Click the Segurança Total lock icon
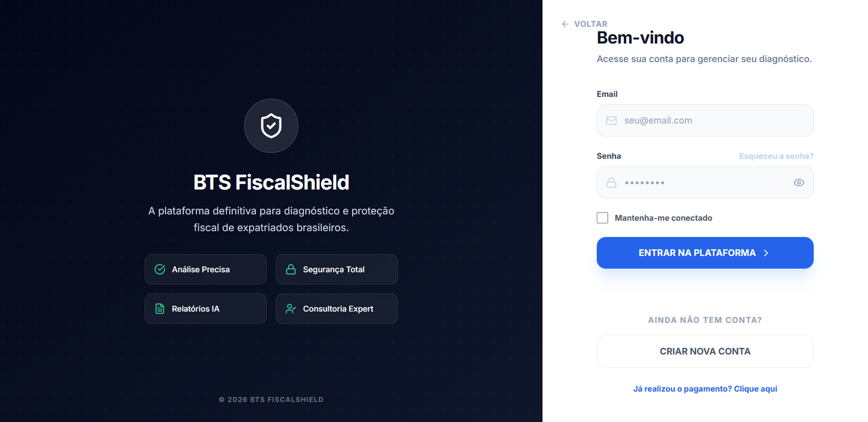Viewport: 868px width, 422px height. click(291, 270)
